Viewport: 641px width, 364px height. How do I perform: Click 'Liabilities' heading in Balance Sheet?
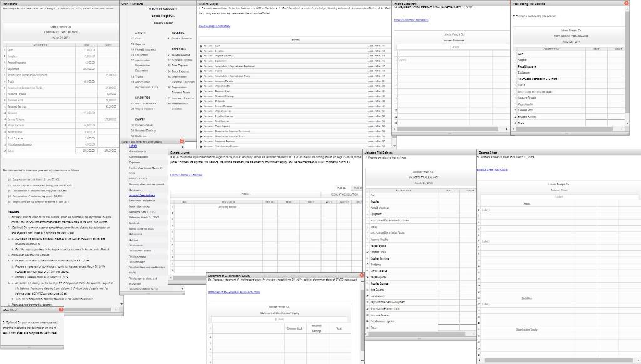(x=526, y=298)
